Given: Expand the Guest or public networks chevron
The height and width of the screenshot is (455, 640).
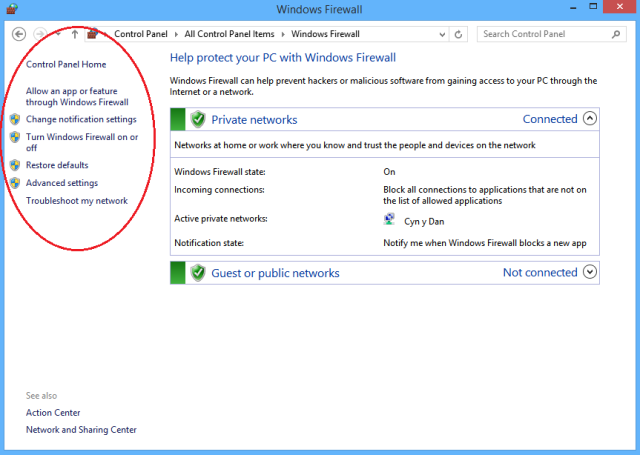Looking at the screenshot, I should pyautogui.click(x=590, y=272).
